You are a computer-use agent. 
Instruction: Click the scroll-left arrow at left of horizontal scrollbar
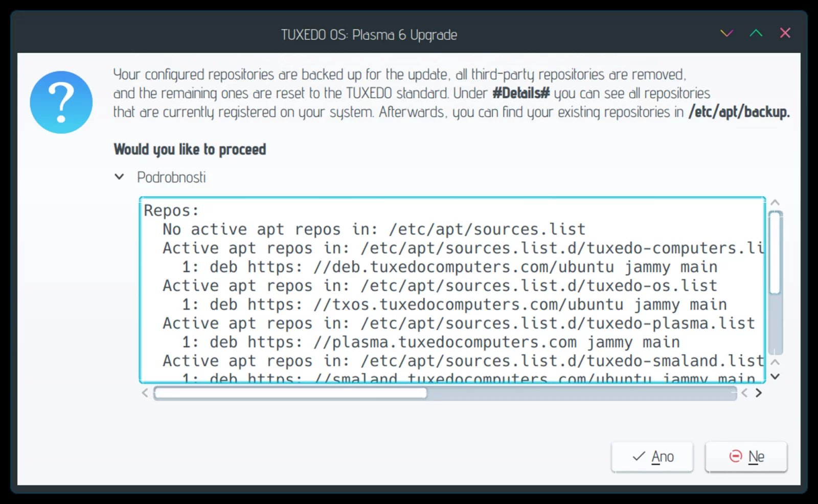(x=145, y=393)
